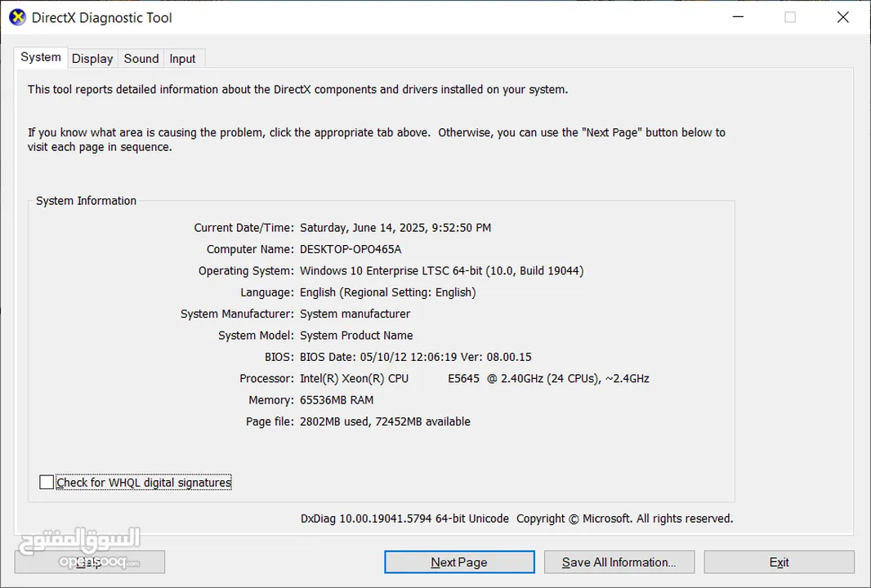Click the System Model label
871x588 pixels.
coord(256,336)
